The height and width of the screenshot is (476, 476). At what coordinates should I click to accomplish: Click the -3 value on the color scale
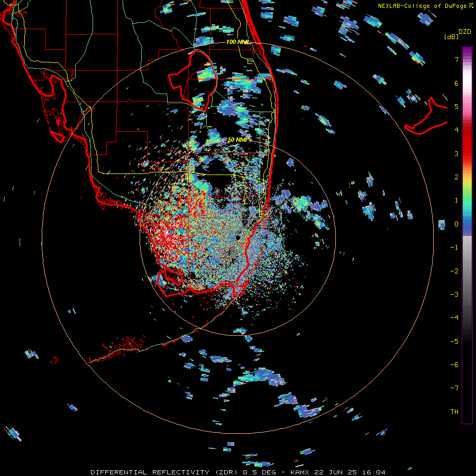pos(454,295)
